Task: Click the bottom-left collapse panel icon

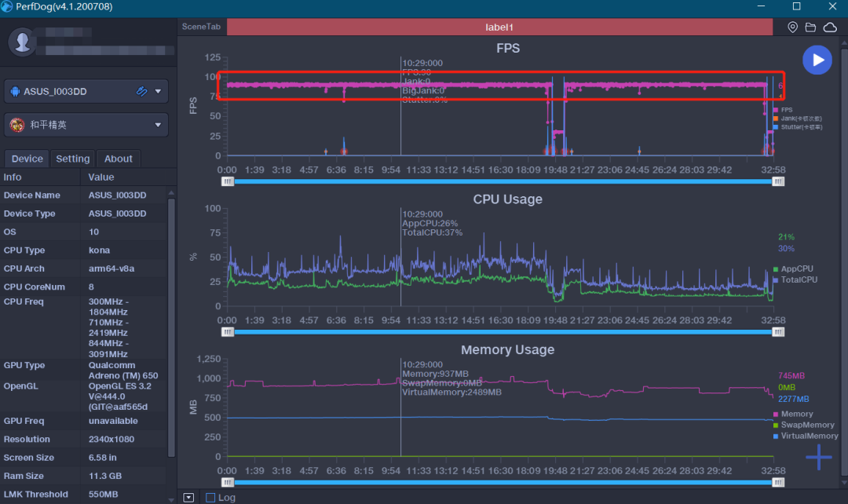Action: coord(188,497)
